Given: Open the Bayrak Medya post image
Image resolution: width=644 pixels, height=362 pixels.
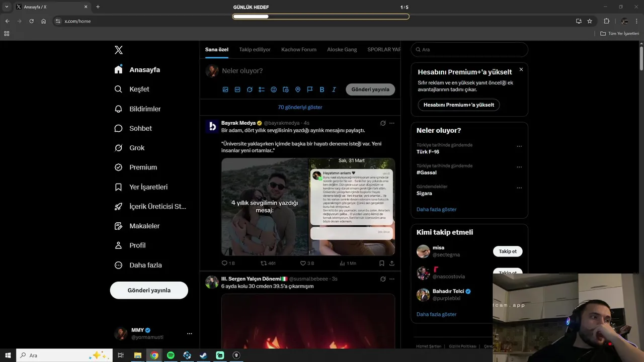Looking at the screenshot, I should coord(308,207).
